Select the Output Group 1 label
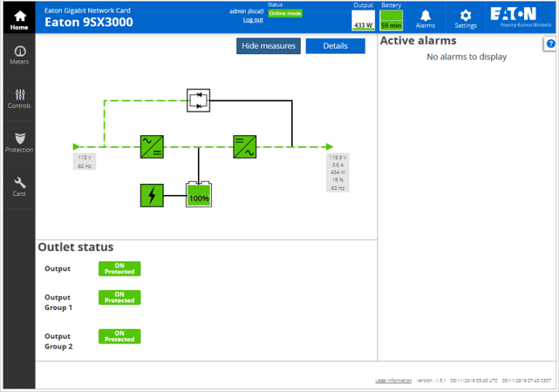The width and height of the screenshot is (559, 392). click(58, 303)
